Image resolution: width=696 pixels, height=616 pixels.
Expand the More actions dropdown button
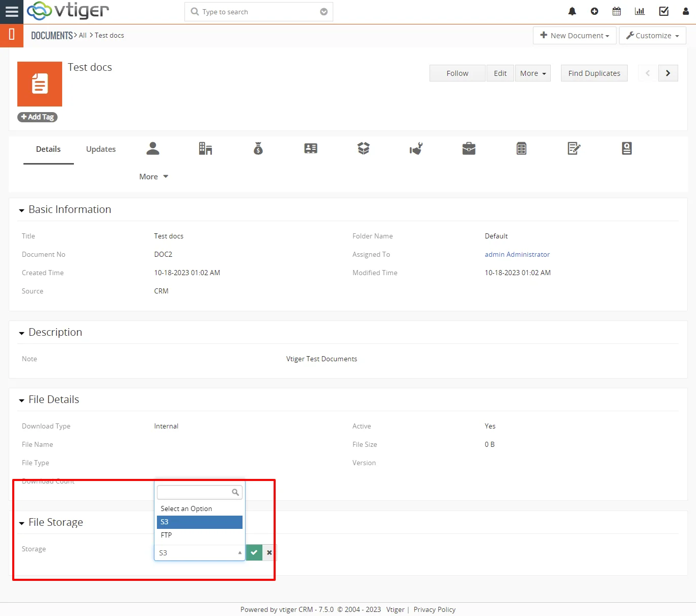(532, 73)
